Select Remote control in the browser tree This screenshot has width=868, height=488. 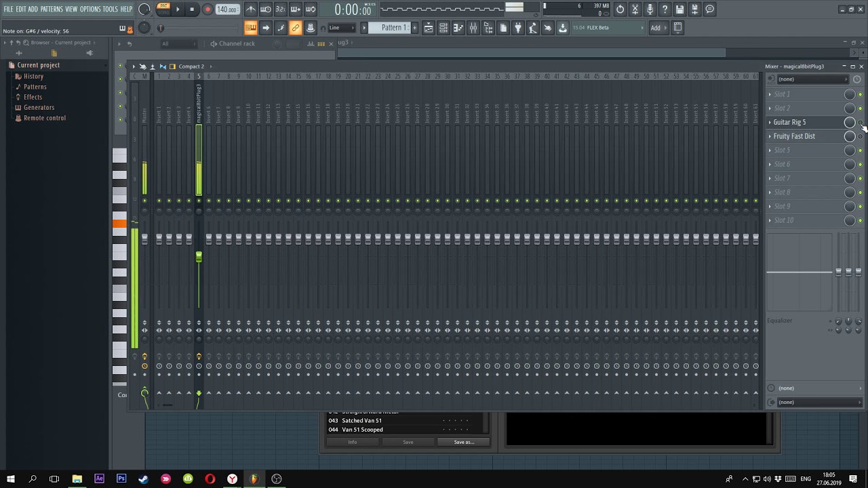pos(45,118)
